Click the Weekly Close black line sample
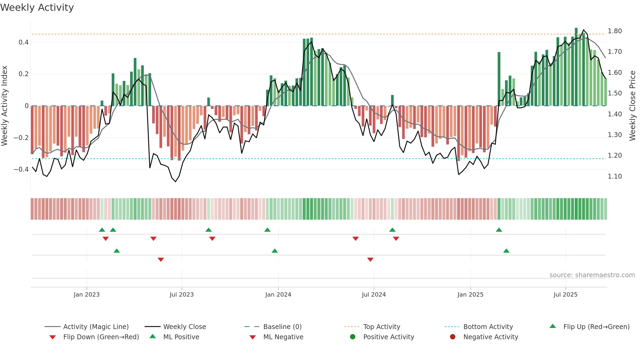 [152, 327]
